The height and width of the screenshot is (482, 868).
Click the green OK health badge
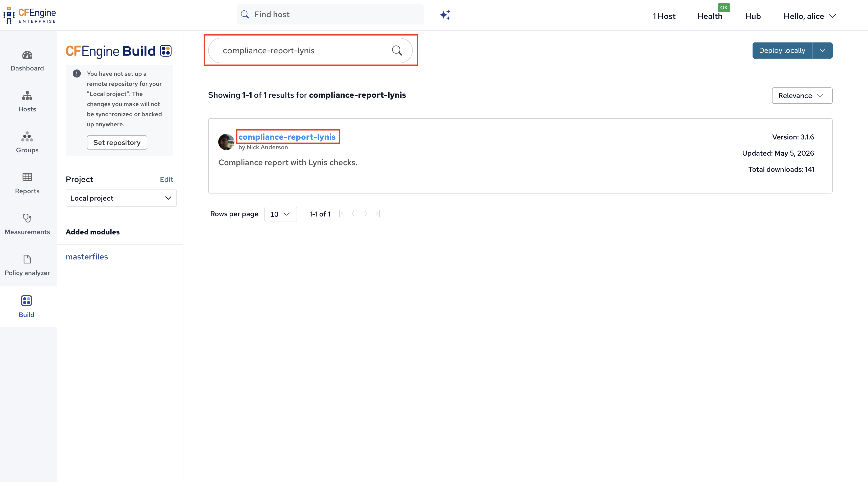click(724, 7)
